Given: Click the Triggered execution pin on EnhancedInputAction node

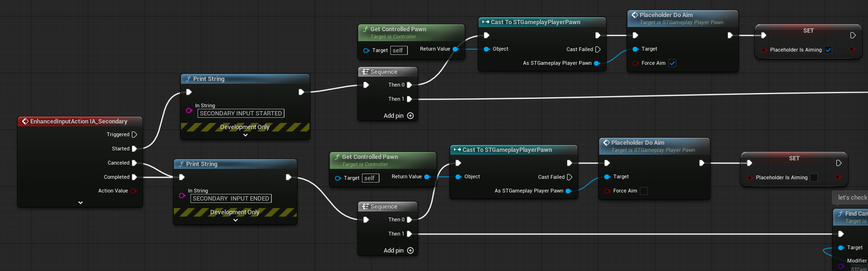Looking at the screenshot, I should (134, 135).
